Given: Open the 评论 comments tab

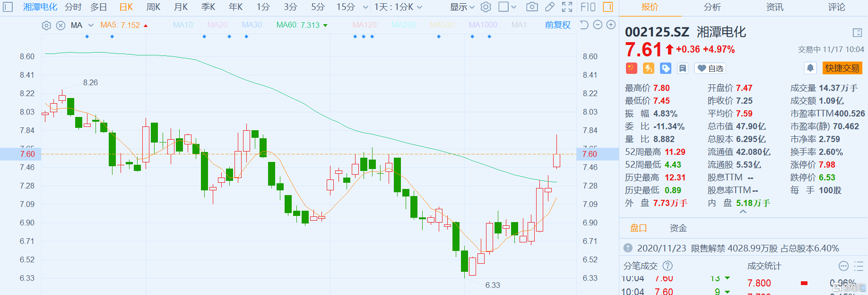Looking at the screenshot, I should point(837,7).
